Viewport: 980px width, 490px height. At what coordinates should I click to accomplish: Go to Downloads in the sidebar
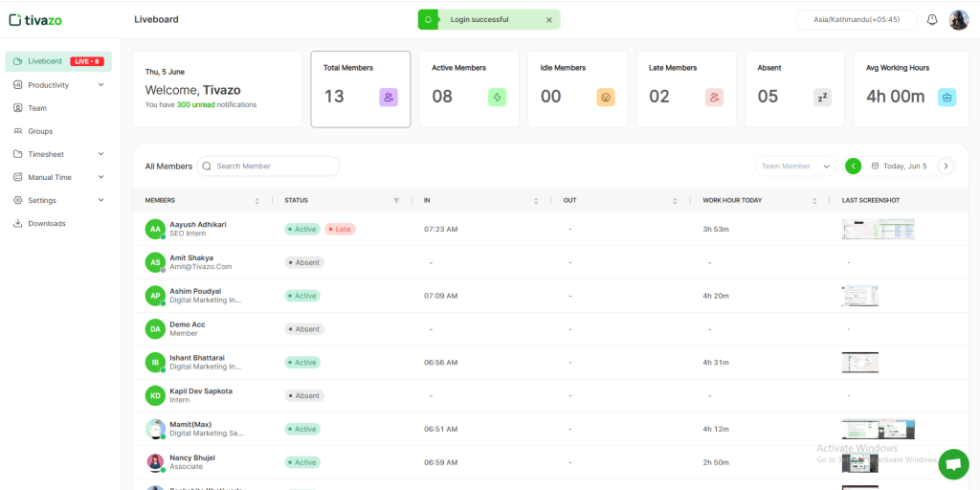(46, 224)
